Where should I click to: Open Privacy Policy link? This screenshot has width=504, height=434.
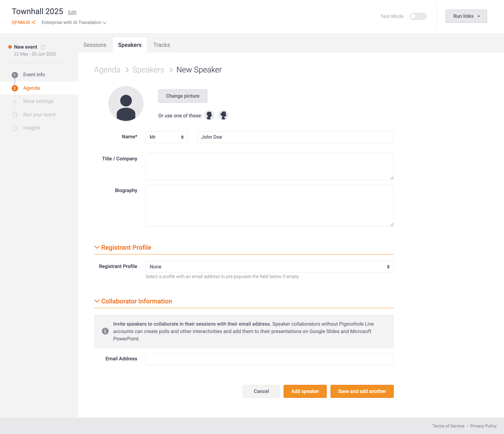tap(483, 426)
